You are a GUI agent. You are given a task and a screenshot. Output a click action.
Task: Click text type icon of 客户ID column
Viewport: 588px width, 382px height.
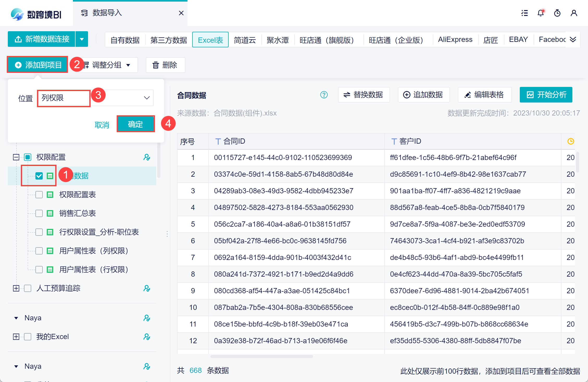tap(394, 142)
